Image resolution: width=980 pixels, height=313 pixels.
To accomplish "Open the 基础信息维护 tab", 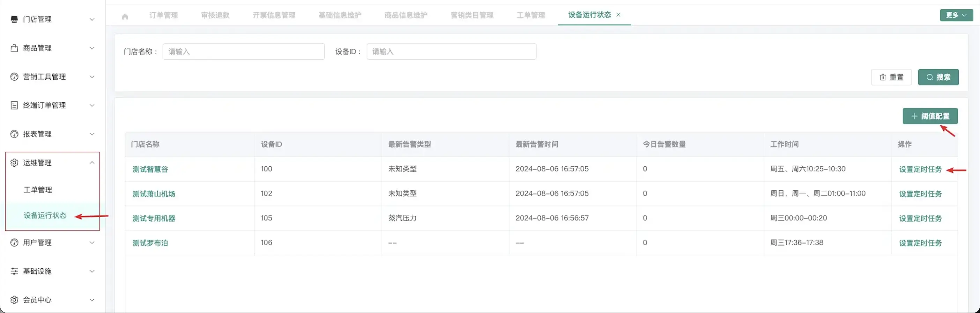I will [x=340, y=15].
